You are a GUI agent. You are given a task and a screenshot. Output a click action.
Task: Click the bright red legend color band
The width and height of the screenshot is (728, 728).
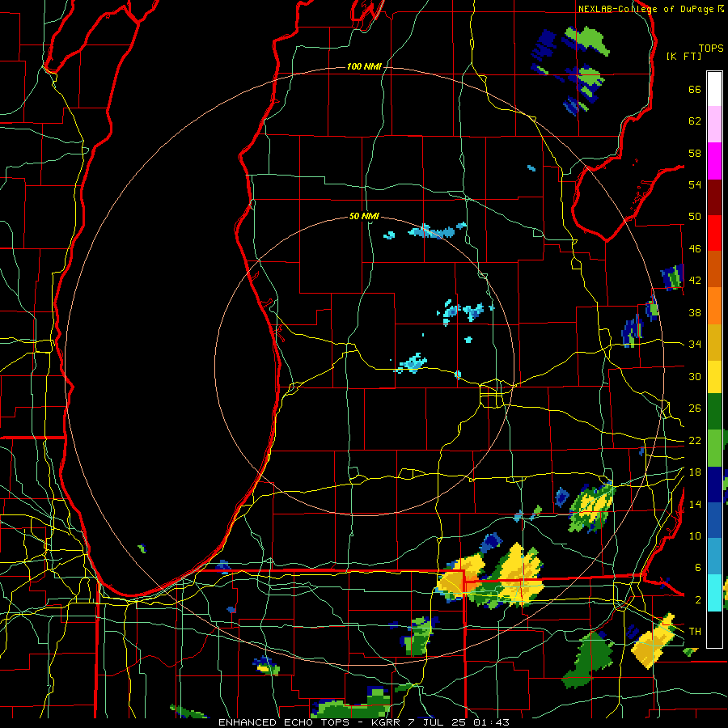[714, 233]
